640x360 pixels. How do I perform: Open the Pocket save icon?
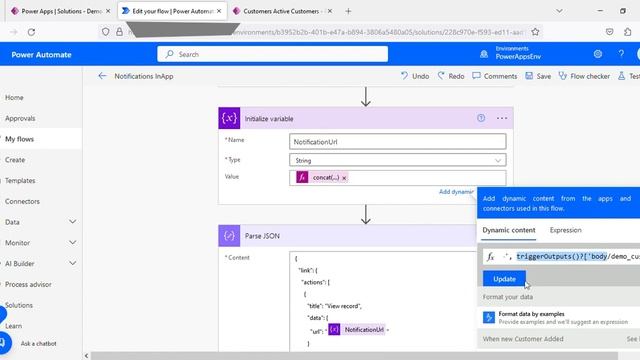pyautogui.click(x=609, y=32)
